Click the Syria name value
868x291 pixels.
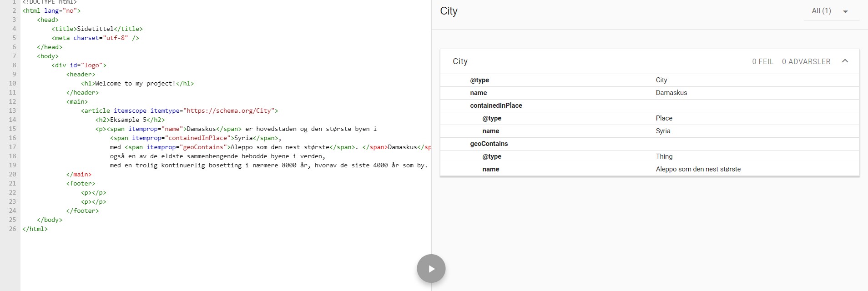[x=663, y=131]
